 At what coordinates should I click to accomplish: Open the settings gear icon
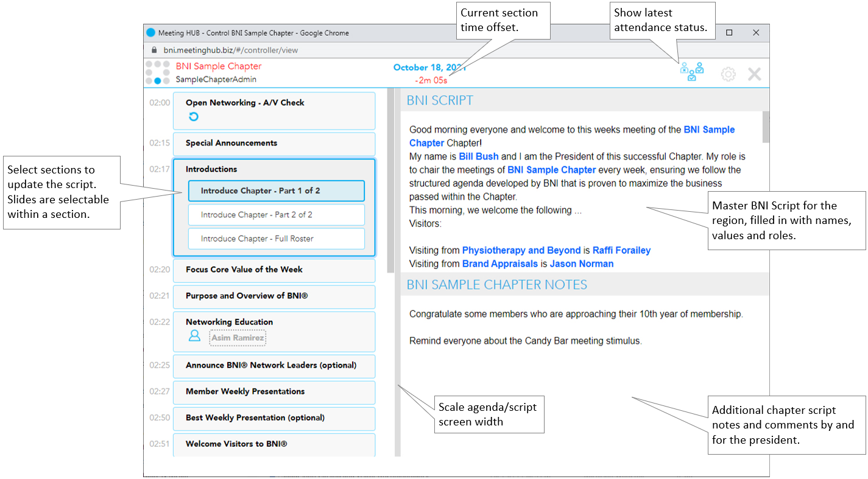click(x=728, y=74)
